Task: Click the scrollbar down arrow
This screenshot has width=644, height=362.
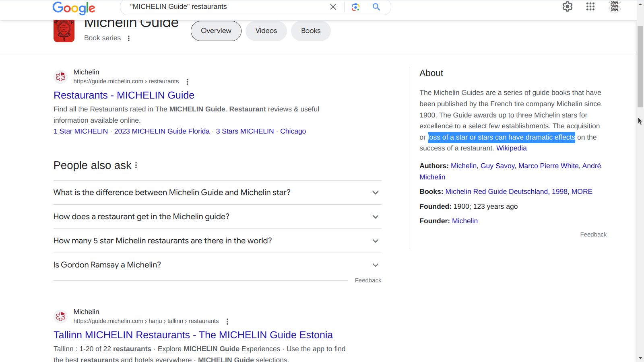Action: pos(640,358)
